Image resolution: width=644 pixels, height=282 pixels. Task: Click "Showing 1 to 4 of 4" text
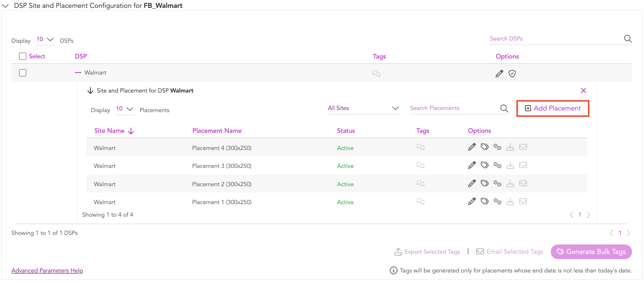pos(108,215)
